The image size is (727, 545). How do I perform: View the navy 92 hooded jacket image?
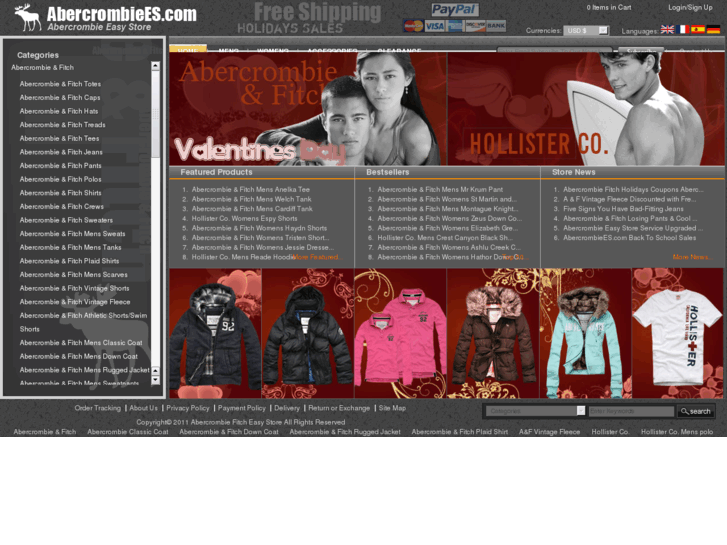216,333
